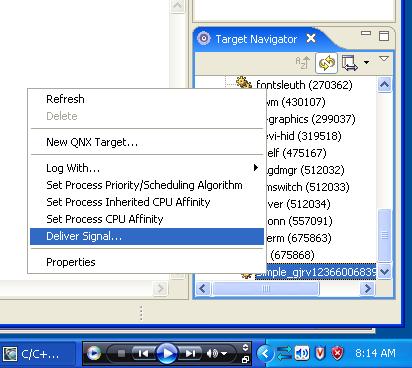Open the Target Navigator view menu triangle
Image resolution: width=412 pixels, height=368 pixels.
point(384,59)
